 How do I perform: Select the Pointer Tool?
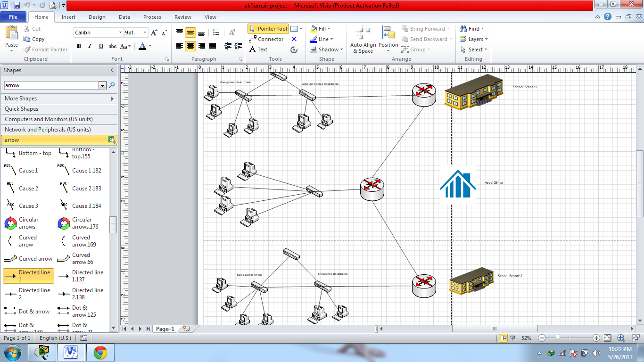pyautogui.click(x=268, y=28)
